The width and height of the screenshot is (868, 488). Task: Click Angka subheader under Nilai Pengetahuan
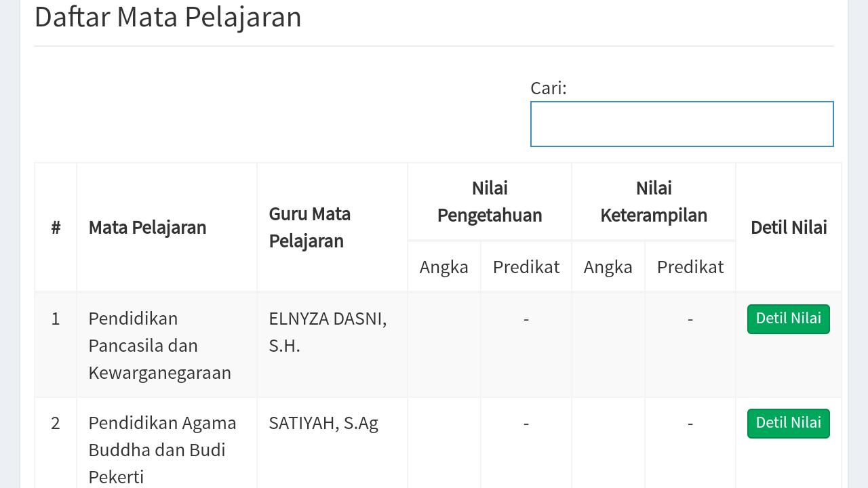tap(443, 267)
